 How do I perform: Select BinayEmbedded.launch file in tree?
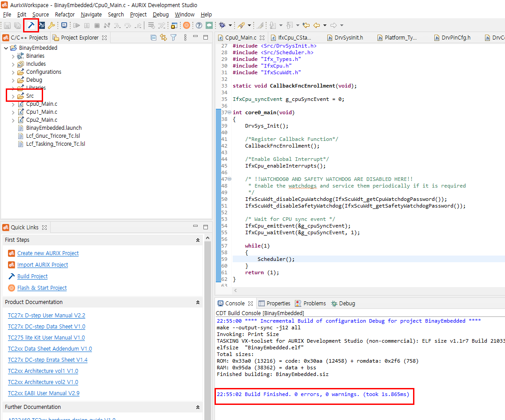pyautogui.click(x=54, y=128)
